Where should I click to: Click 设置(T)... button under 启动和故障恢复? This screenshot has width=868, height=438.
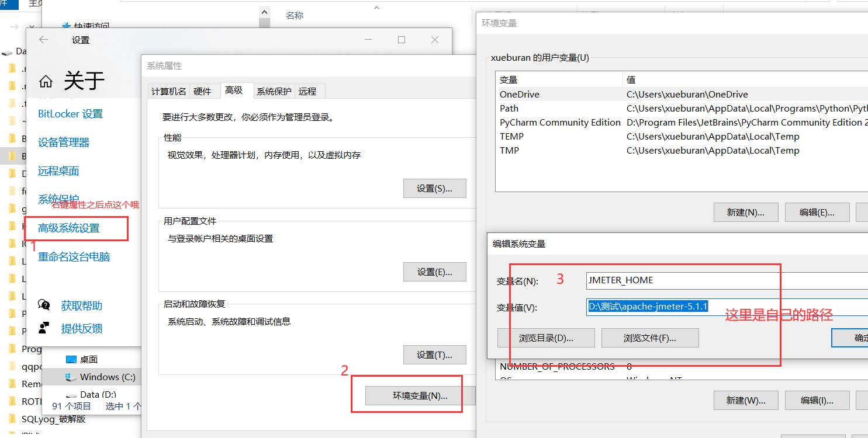pyautogui.click(x=435, y=355)
